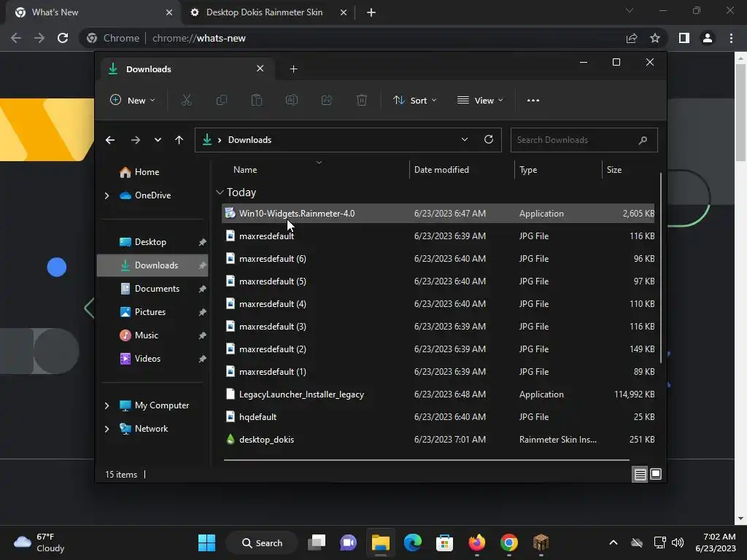Open Firefox from taskbar
Viewport: 747px width, 560px height.
coord(477,542)
